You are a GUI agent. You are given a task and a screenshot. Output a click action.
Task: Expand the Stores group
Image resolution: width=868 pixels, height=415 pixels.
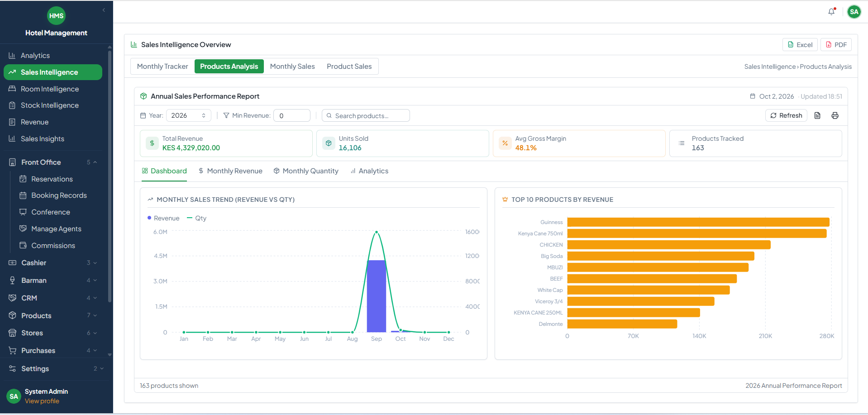[53, 333]
